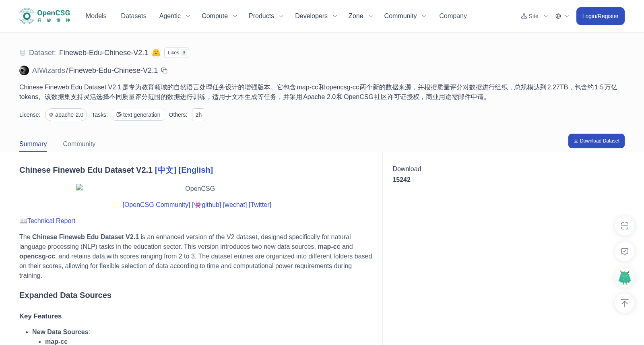Select the apache-2.0 license tag
This screenshot has height=345, width=644.
coord(66,115)
